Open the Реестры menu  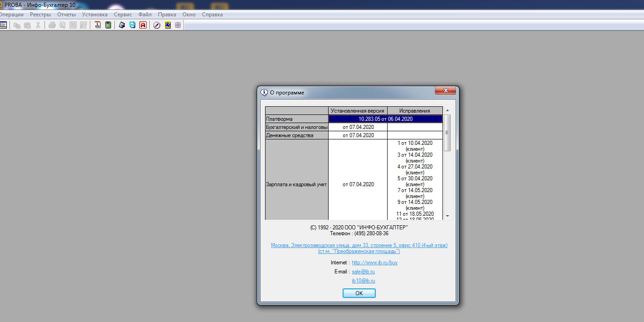coord(40,15)
